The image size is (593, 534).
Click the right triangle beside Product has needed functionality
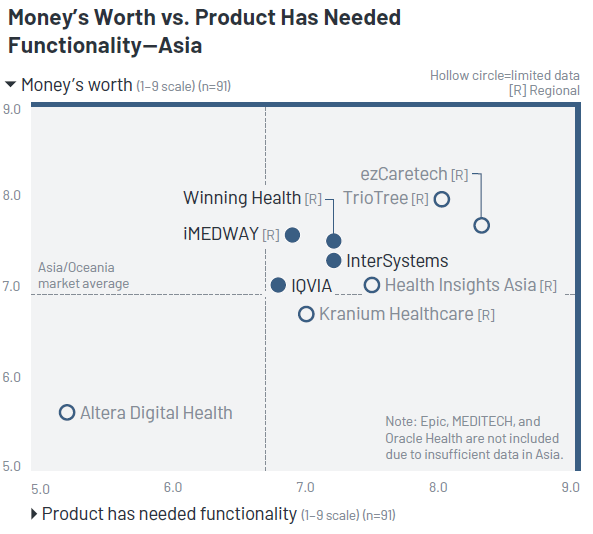point(34,514)
